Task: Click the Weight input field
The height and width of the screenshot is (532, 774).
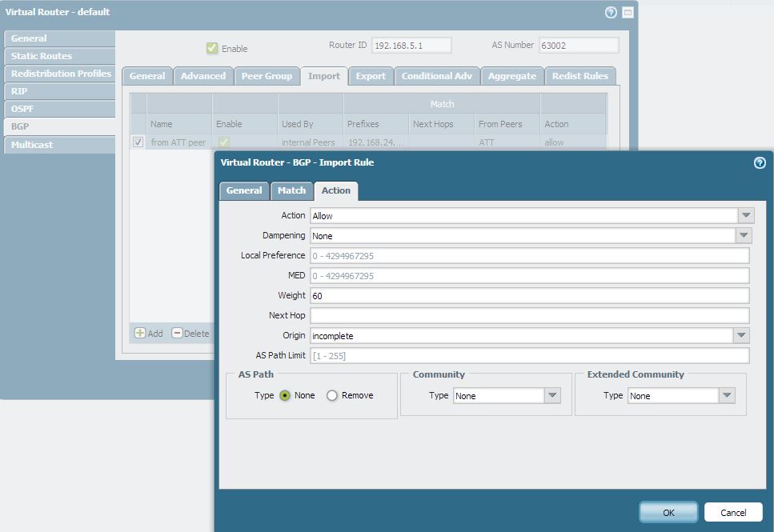Action: pos(529,295)
